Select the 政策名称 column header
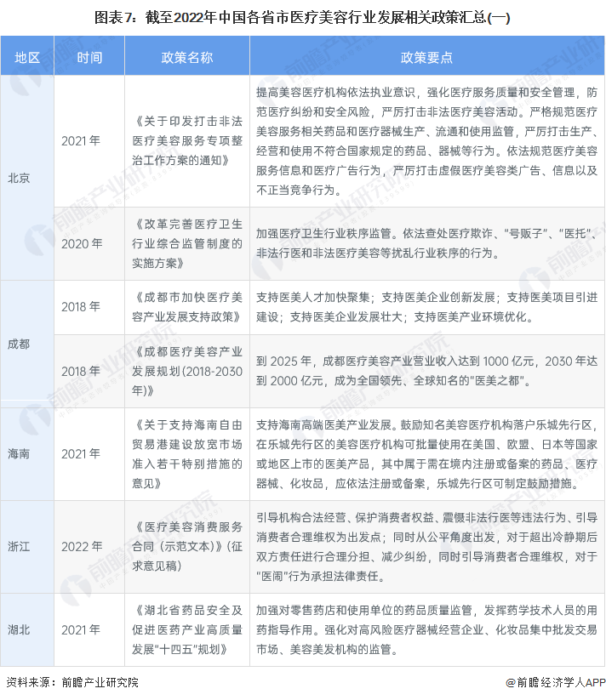The height and width of the screenshot is (700, 606). point(187,57)
